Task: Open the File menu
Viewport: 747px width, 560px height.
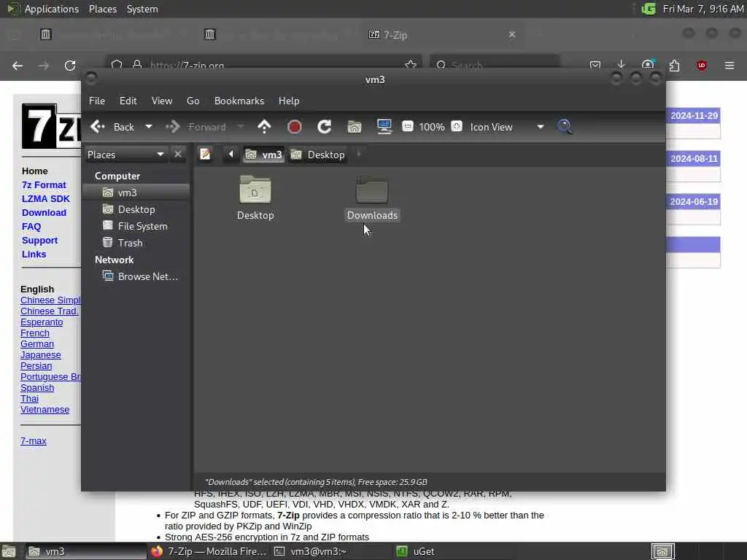Action: pyautogui.click(x=97, y=101)
